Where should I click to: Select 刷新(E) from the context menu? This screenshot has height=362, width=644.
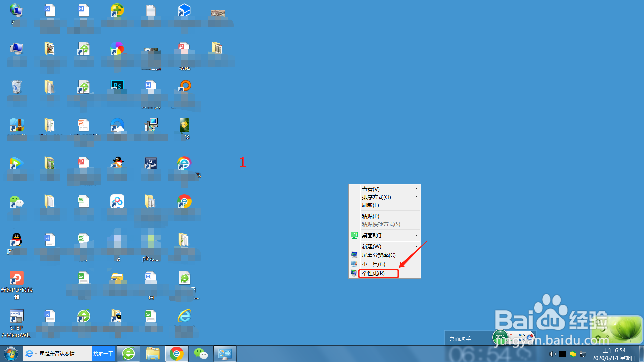click(x=370, y=205)
